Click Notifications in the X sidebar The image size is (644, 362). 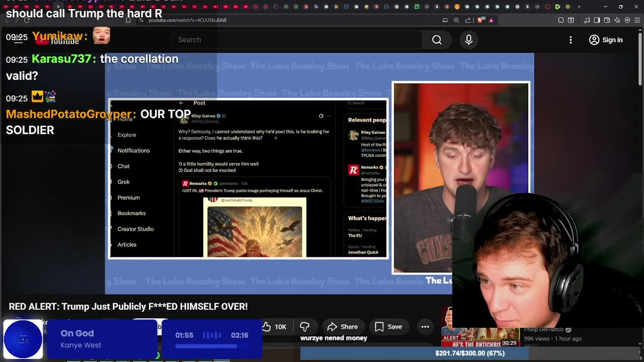pos(133,150)
